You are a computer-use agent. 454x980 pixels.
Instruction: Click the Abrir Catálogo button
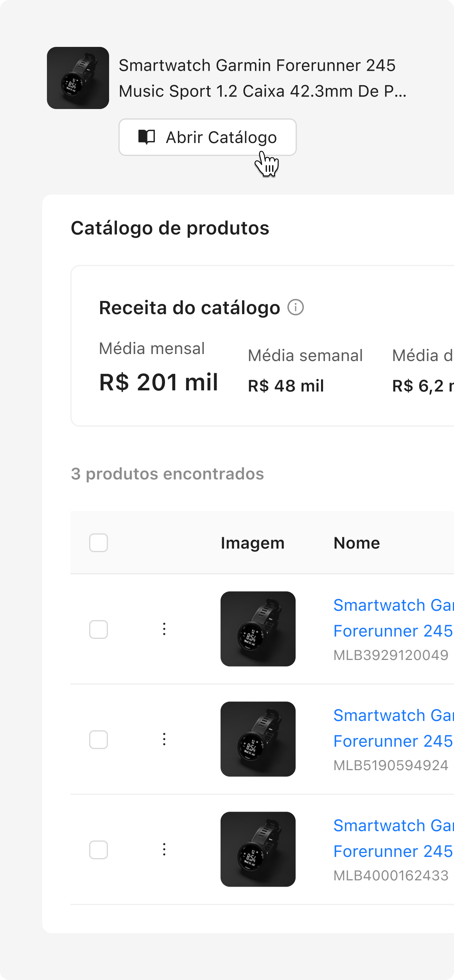coord(207,137)
